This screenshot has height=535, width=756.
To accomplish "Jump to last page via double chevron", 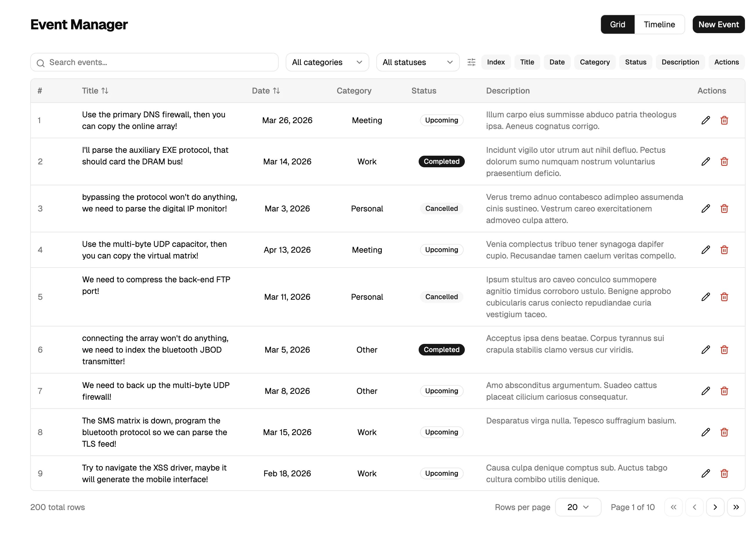I will pyautogui.click(x=736, y=507).
